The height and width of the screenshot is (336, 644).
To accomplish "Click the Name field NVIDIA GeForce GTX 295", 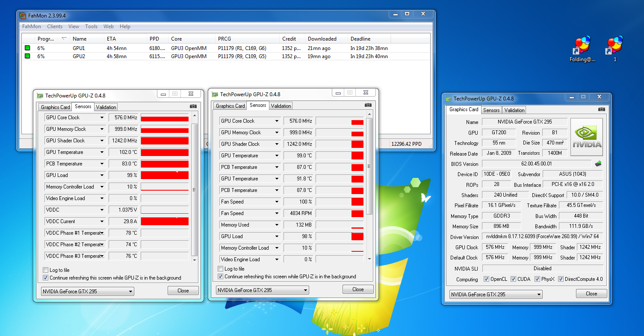I will point(525,122).
